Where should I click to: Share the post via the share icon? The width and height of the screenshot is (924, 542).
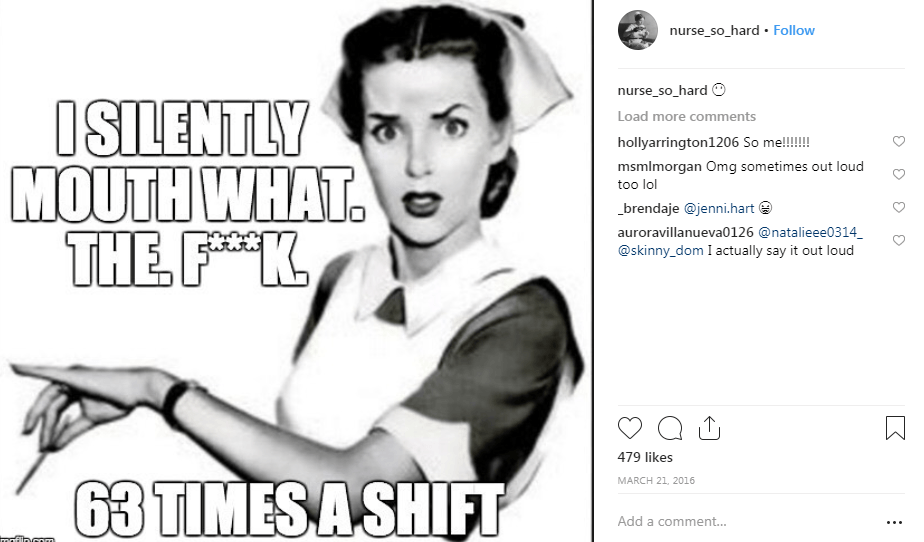(x=709, y=428)
